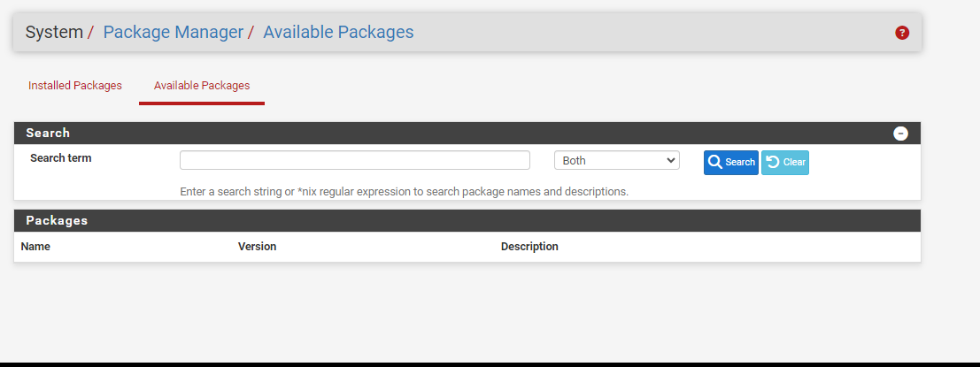This screenshot has height=367, width=980.
Task: Follow the Available Packages breadcrumb link
Action: tap(338, 33)
